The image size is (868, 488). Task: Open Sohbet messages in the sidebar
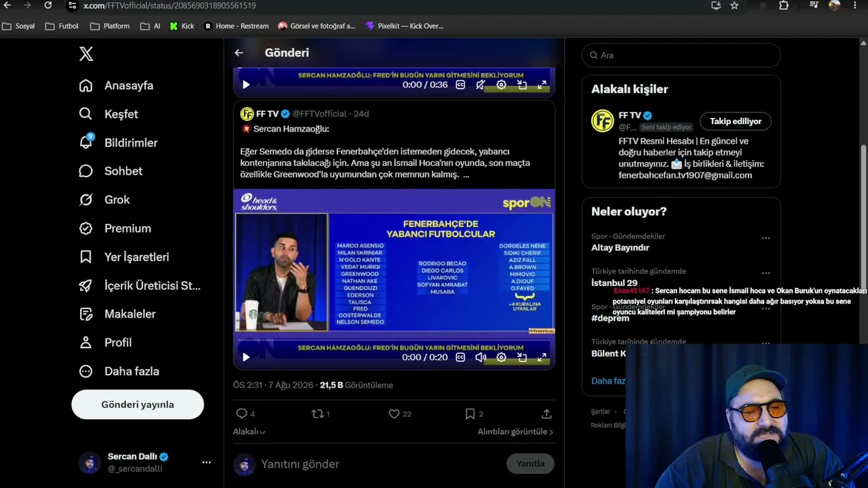[111, 171]
